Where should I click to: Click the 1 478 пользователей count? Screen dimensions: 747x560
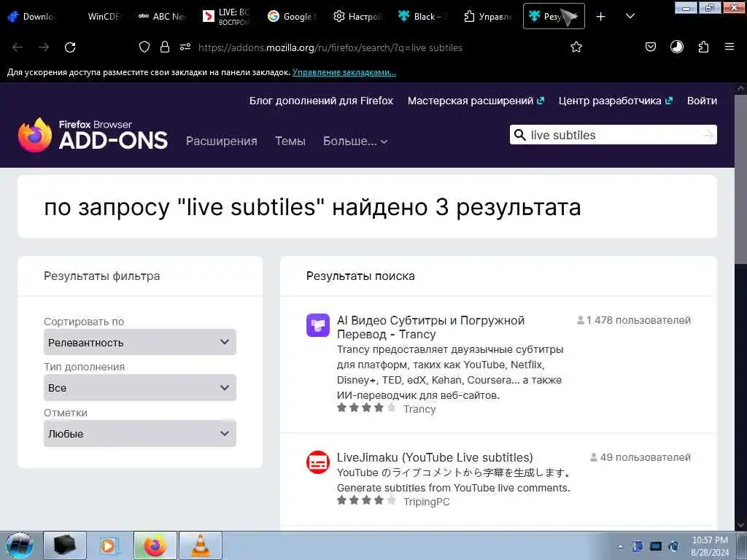click(634, 320)
